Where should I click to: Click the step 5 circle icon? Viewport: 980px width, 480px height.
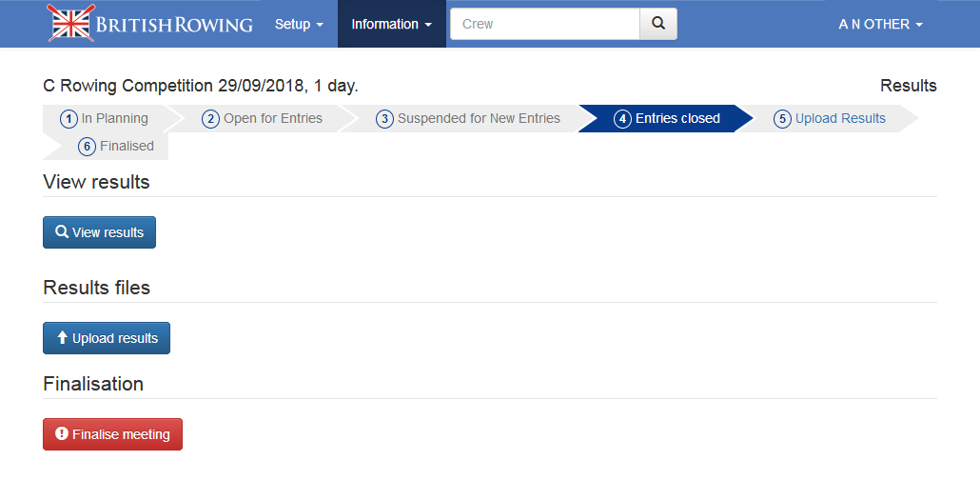tap(782, 119)
